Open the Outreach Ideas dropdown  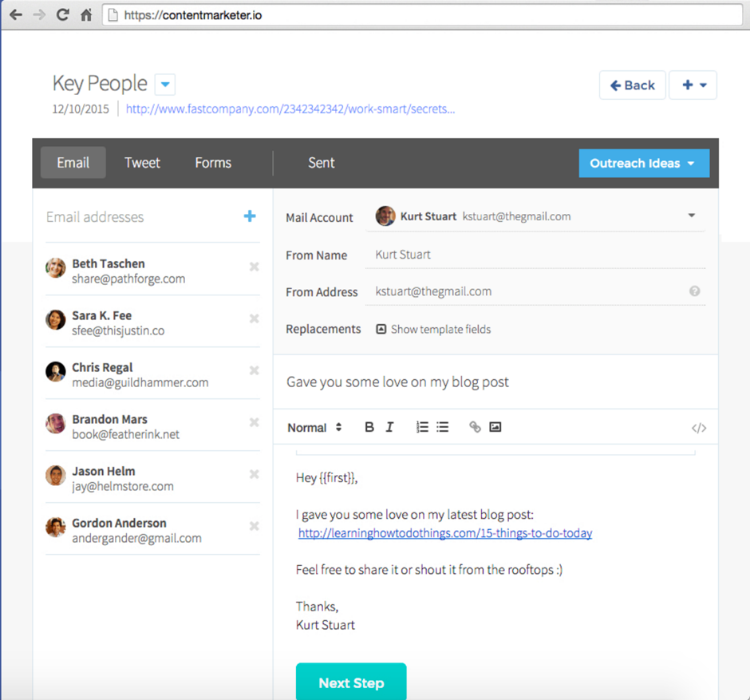pyautogui.click(x=642, y=164)
